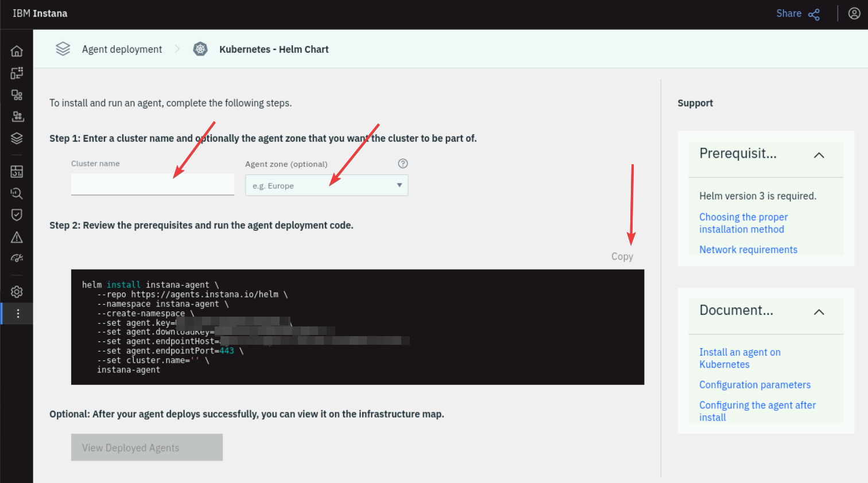Open the events warning triangle icon
The width and height of the screenshot is (868, 483).
point(17,237)
